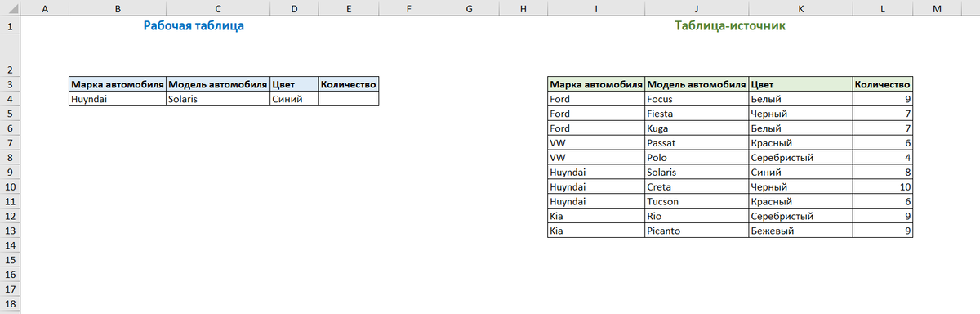The image size is (980, 314).
Task: Select the "Ford" cell in the Kuga row
Action: coord(596,128)
